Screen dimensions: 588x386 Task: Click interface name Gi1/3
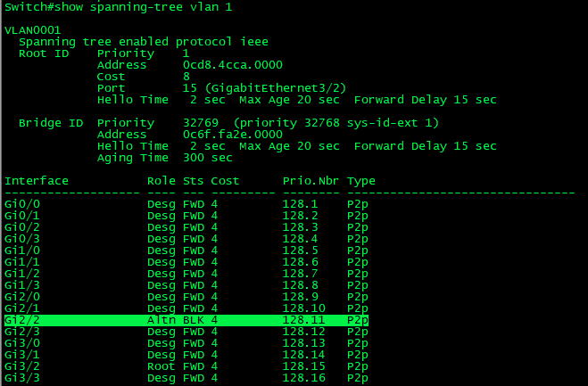point(22,285)
